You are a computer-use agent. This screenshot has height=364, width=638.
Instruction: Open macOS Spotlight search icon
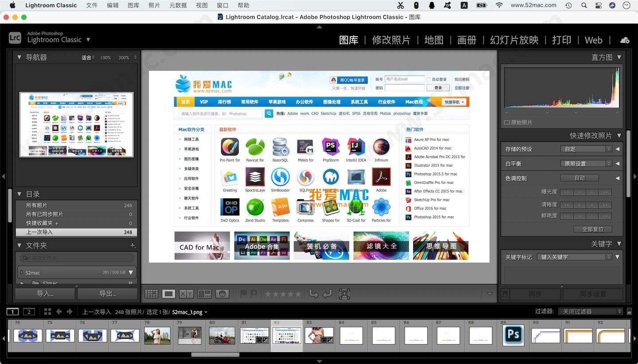click(x=584, y=5)
